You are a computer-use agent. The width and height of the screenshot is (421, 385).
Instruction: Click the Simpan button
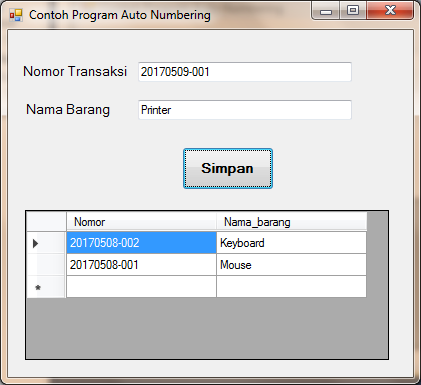click(x=228, y=168)
